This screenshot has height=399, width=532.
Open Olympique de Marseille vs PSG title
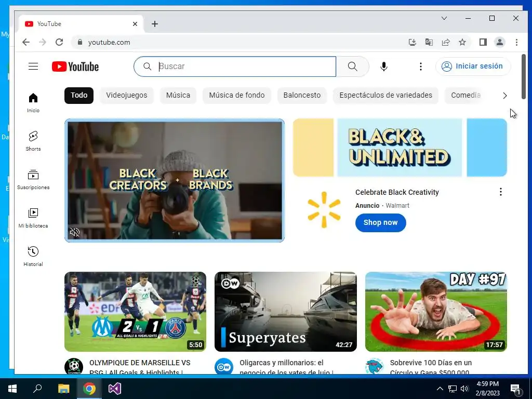(x=140, y=367)
